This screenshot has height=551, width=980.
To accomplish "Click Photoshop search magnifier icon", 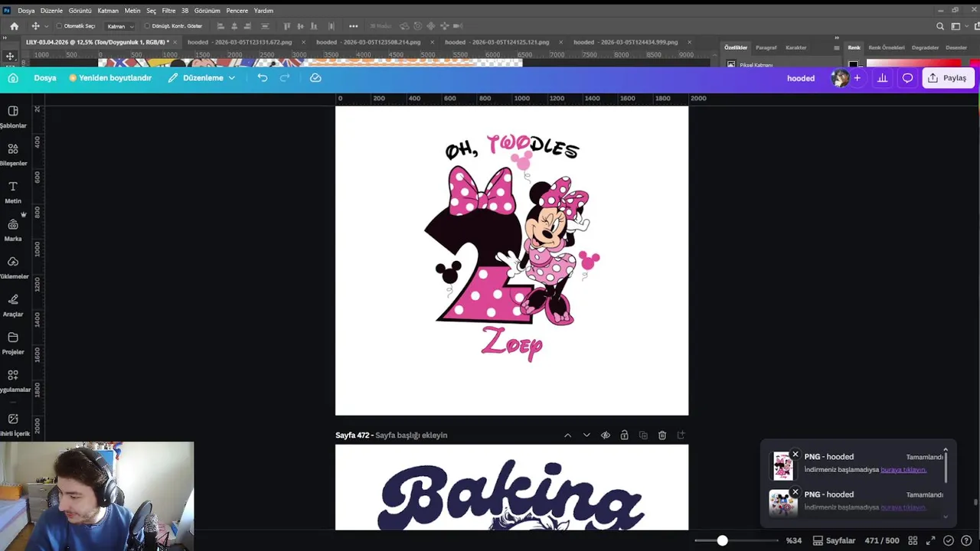I will point(940,26).
